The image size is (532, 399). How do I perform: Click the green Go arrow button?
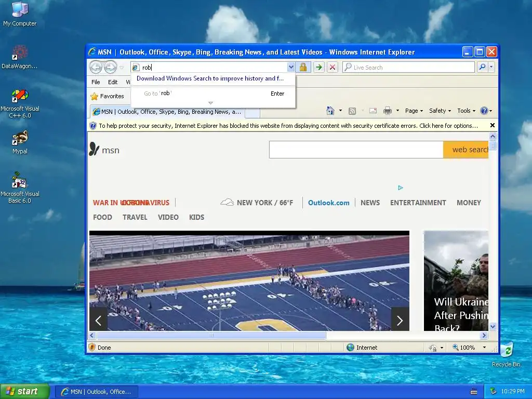pos(318,67)
